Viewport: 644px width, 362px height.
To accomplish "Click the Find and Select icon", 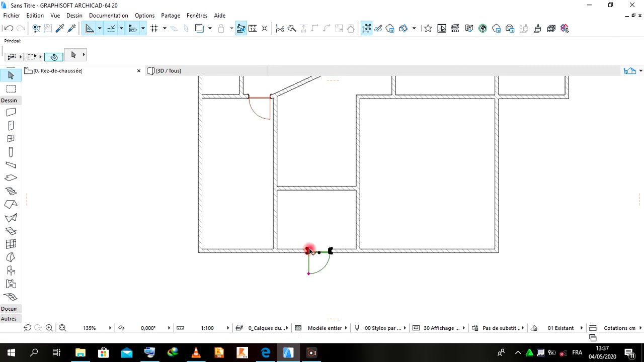I will pyautogui.click(x=36, y=29).
